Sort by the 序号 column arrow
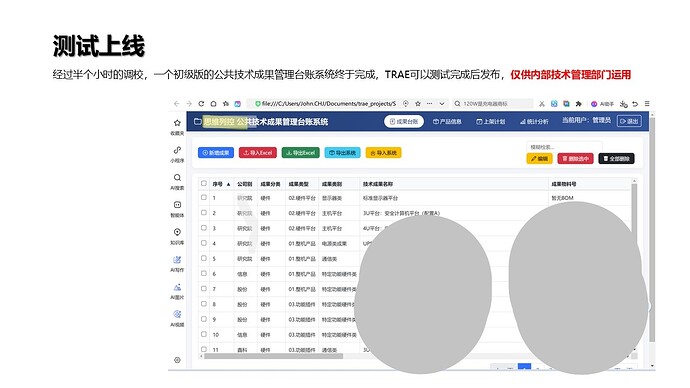This screenshot has width=690, height=388. coord(228,184)
